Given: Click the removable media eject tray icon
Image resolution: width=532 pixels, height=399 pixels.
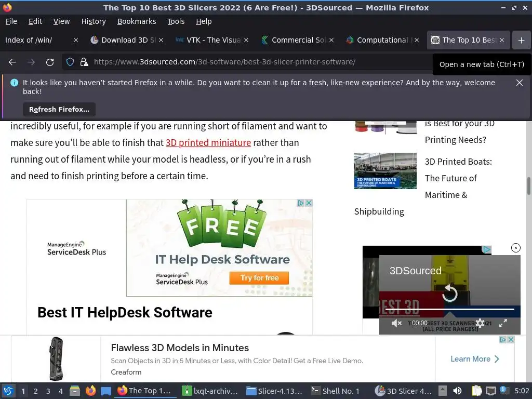Looking at the screenshot, I should 443,391.
